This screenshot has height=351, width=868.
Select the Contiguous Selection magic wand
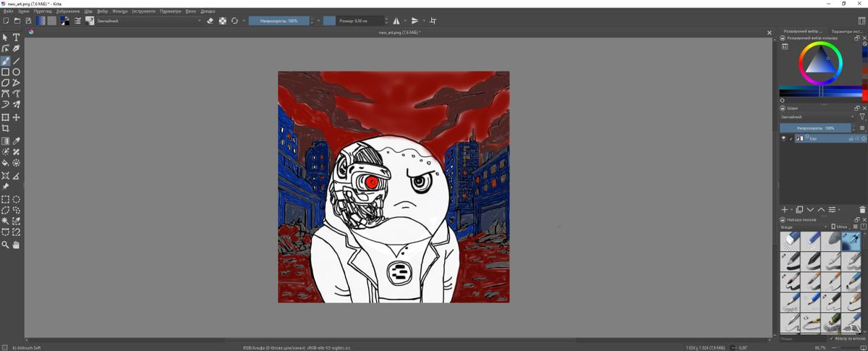6,221
